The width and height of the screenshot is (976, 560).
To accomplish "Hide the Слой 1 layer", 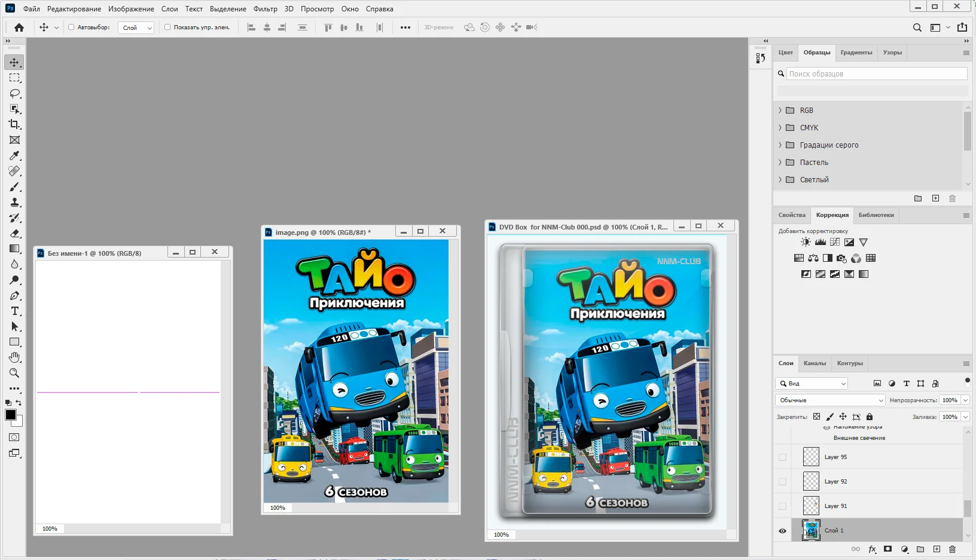I will (782, 531).
